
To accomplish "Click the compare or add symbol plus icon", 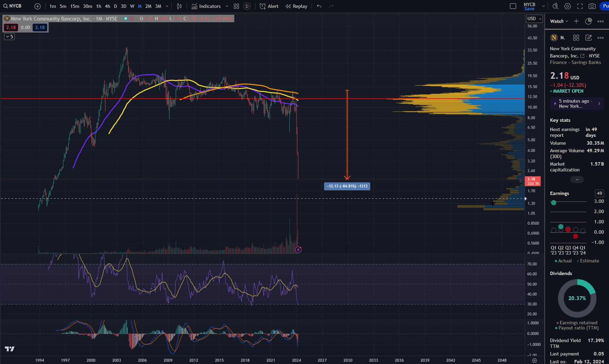I will [38, 6].
